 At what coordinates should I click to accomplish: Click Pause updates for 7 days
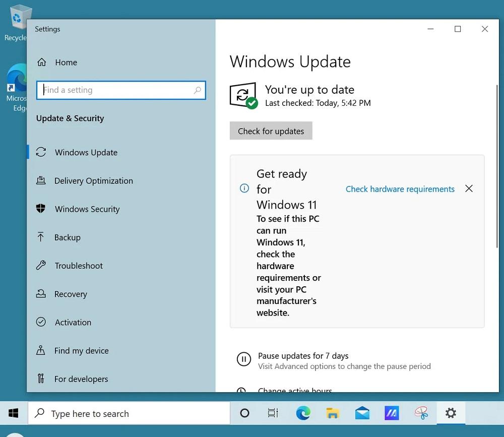pyautogui.click(x=303, y=356)
